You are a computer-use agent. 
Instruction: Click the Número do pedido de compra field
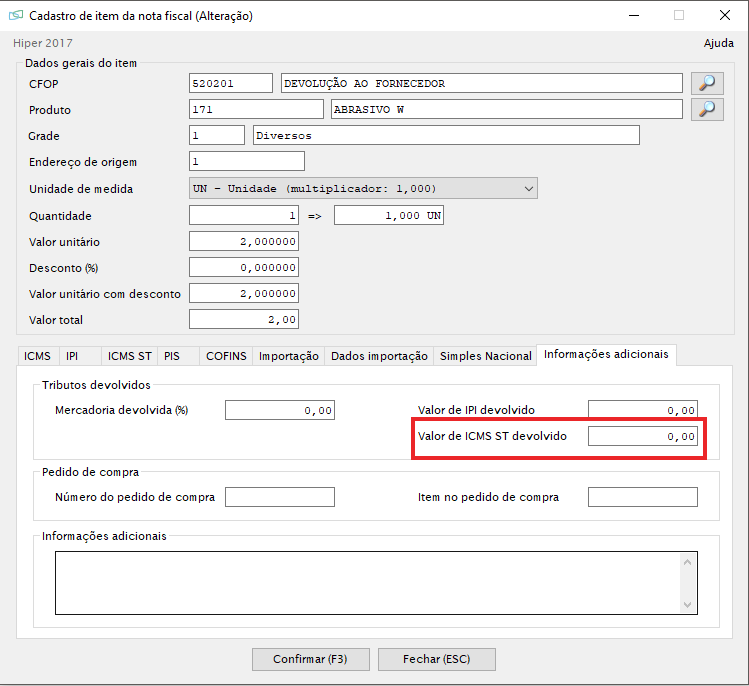(279, 497)
